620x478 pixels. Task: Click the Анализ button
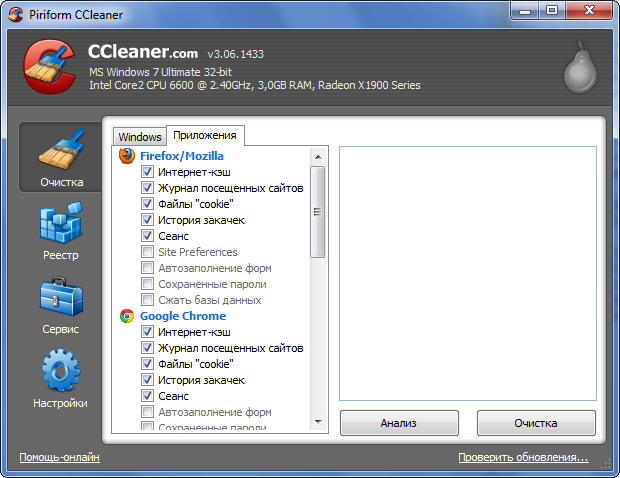point(399,423)
